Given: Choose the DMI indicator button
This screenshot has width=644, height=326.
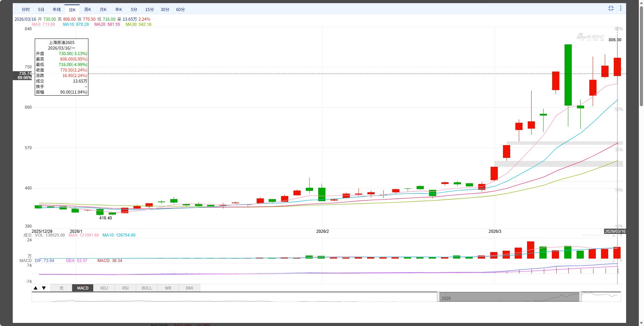Looking at the screenshot, I should pos(189,288).
